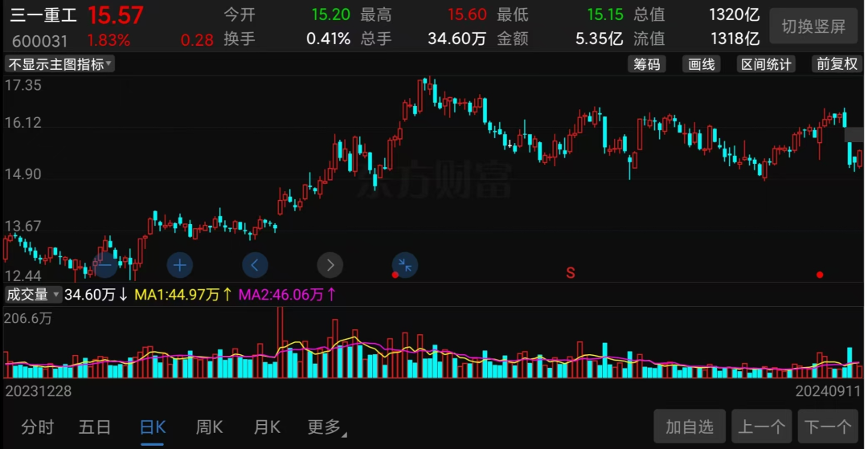Screen dimensions: 868x449
Task: Zoom in the chart with plus icon
Action: pyautogui.click(x=180, y=265)
